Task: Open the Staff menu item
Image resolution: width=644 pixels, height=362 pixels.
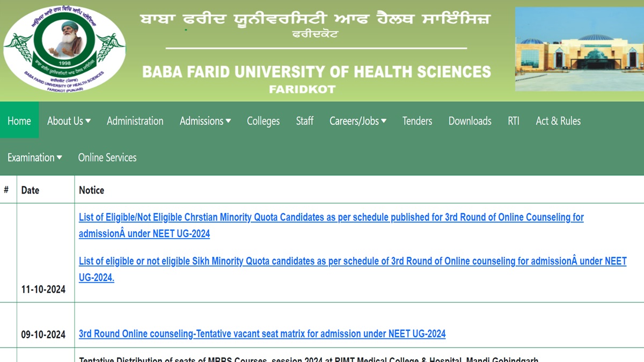Action: [305, 121]
